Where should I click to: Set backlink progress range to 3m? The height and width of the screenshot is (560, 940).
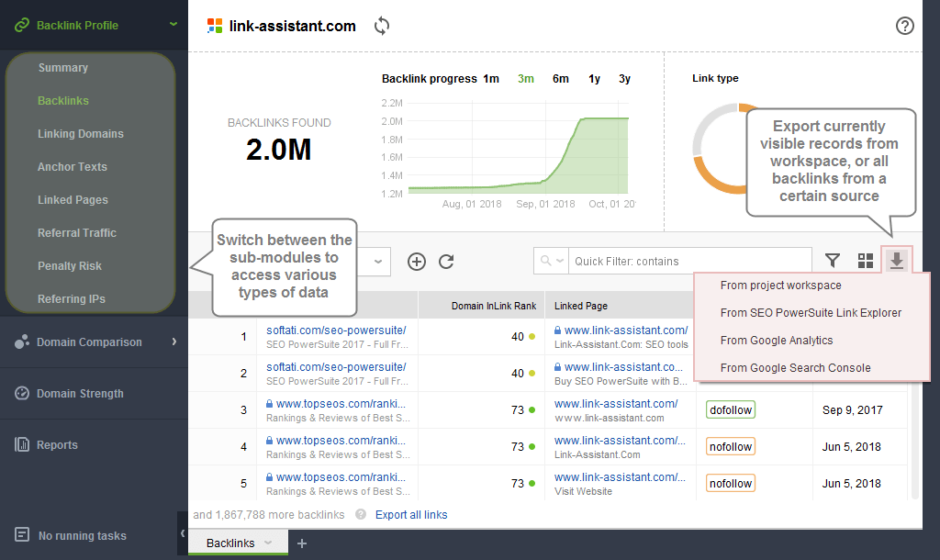526,79
